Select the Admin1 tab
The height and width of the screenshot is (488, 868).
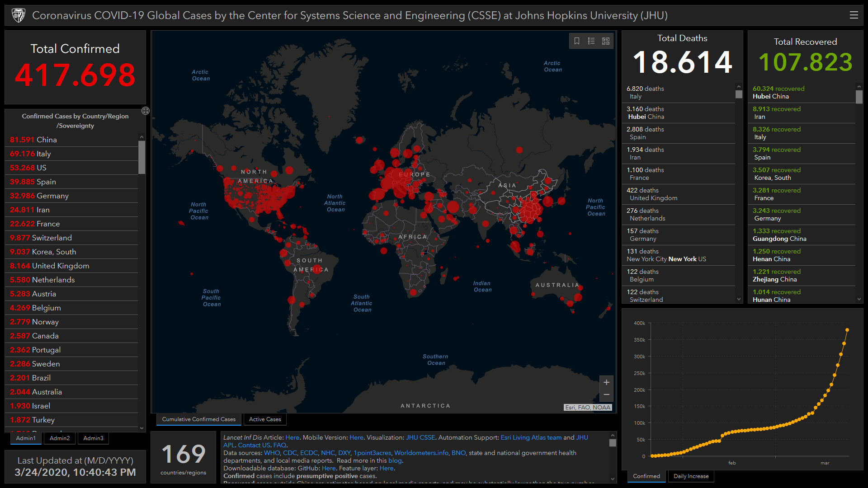(26, 438)
